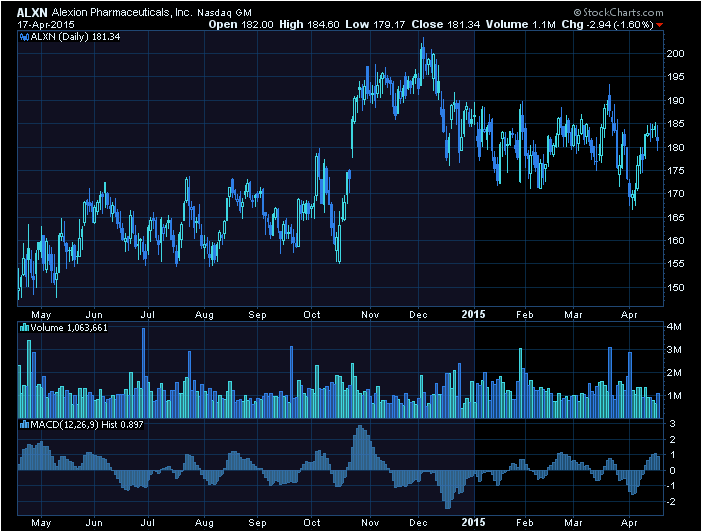Click the Nasdaq GM exchange label
Image resolution: width=702 pixels, height=532 pixels.
(224, 13)
